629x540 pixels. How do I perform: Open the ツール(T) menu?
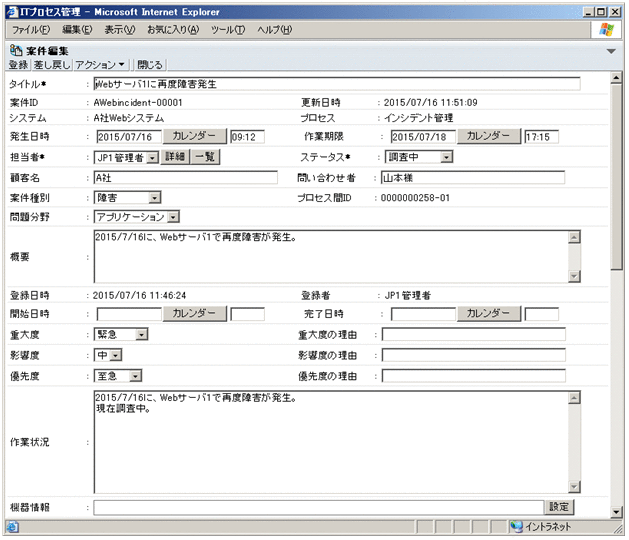tap(228, 30)
